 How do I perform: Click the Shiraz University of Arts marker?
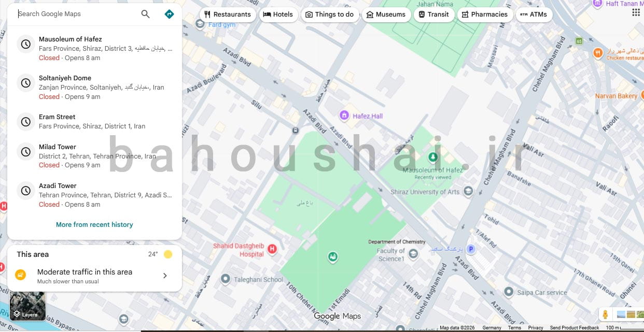[x=468, y=192]
